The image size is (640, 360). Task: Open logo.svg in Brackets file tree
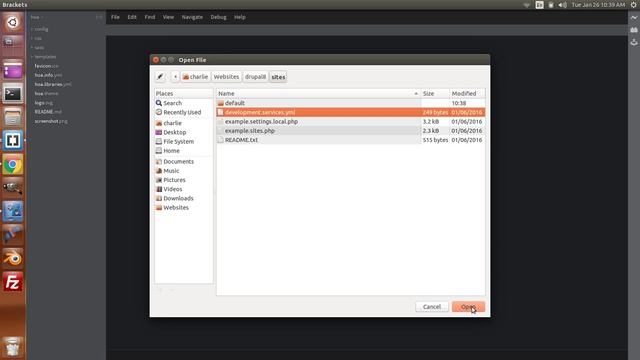point(44,103)
